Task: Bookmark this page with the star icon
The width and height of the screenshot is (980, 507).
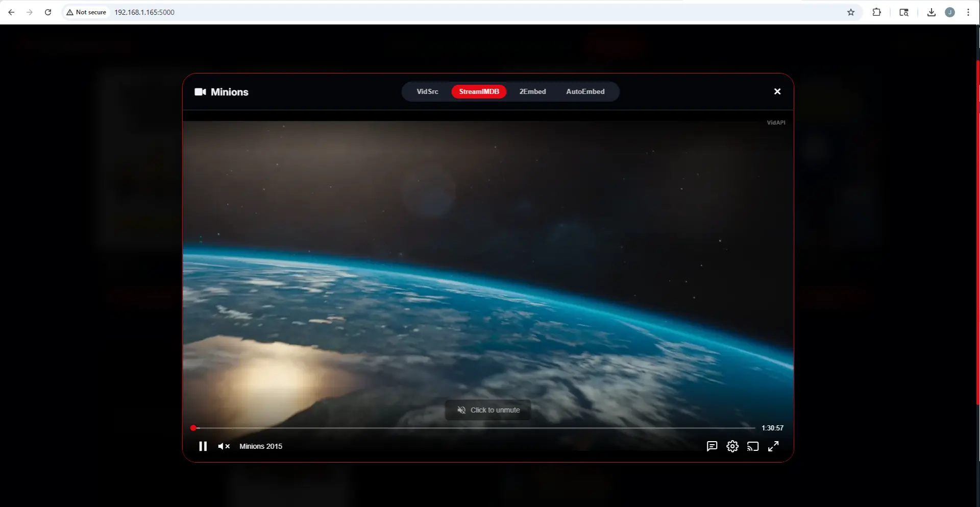Action: [x=851, y=12]
